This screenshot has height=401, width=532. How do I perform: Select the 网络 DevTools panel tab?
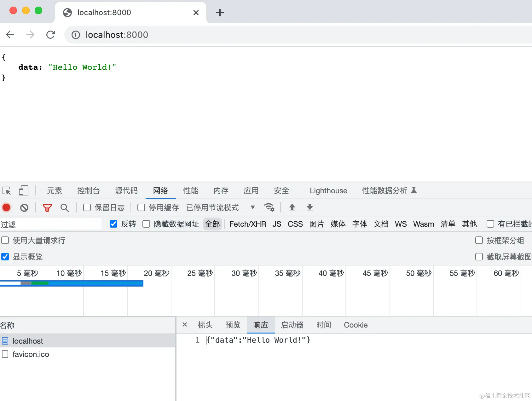[161, 191]
